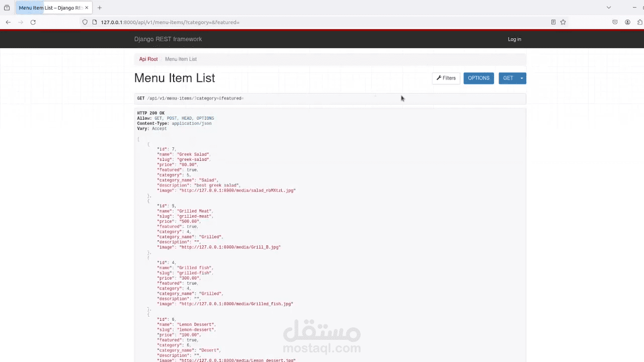Viewport: 644px width, 362px height.
Task: Click the "100.00" price value
Action: [190, 335]
